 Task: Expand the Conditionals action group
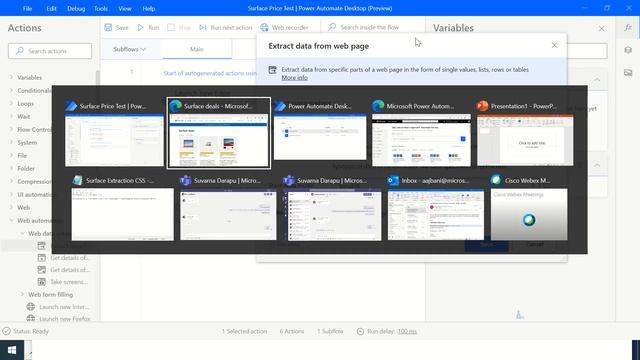(11, 90)
